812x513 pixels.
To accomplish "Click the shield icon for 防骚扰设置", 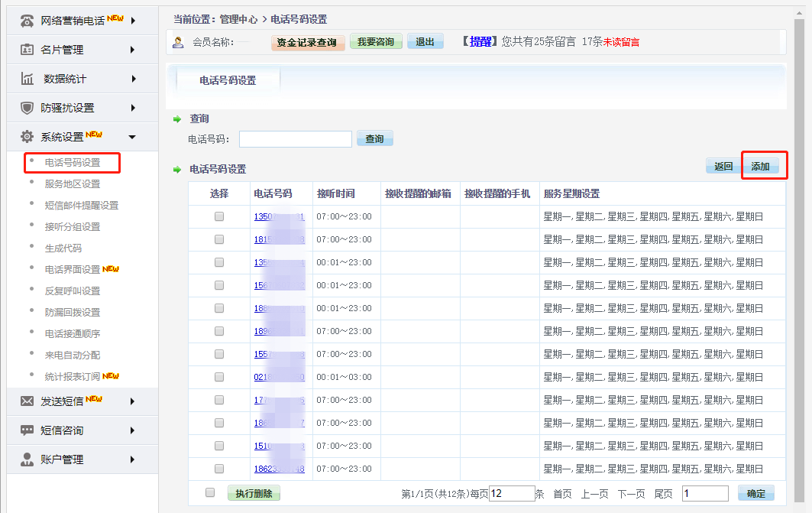I will pyautogui.click(x=27, y=108).
